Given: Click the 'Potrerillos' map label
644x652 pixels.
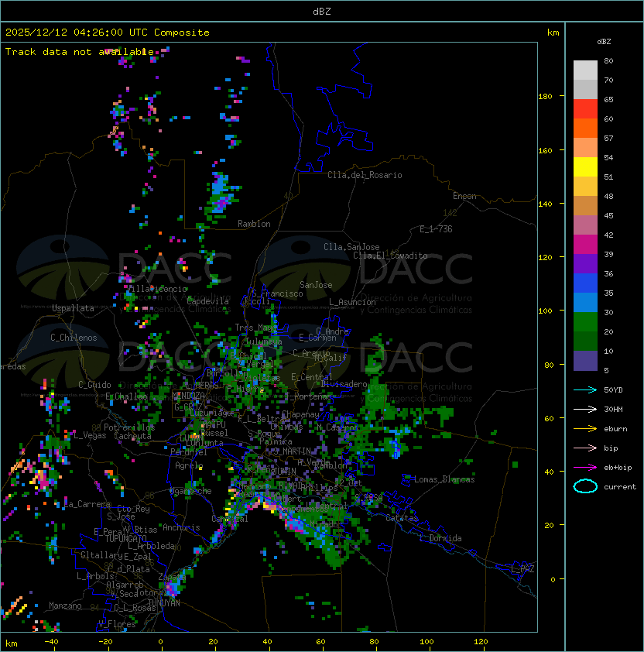Looking at the screenshot, I should click(129, 427).
